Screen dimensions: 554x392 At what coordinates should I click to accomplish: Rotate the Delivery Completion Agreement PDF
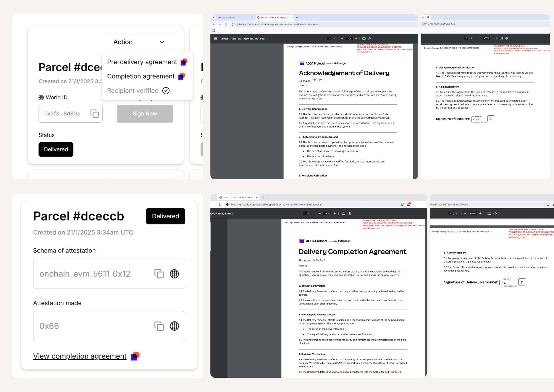(x=349, y=213)
